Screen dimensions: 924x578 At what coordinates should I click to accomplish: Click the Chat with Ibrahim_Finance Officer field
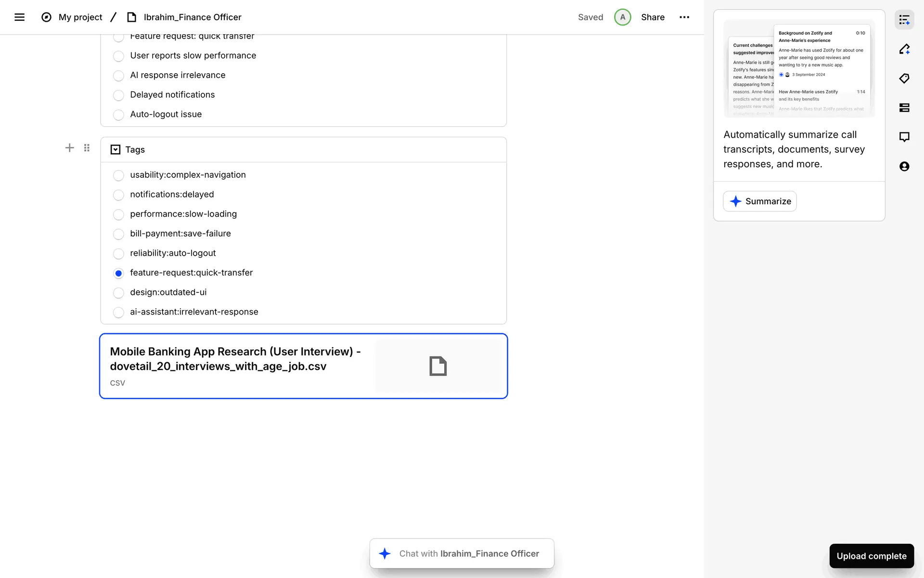[462, 553]
